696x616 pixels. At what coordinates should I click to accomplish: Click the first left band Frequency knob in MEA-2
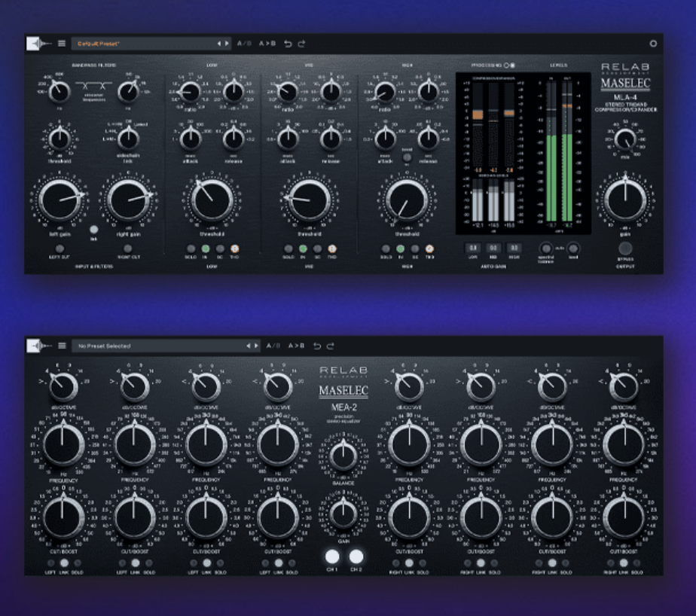pyautogui.click(x=63, y=444)
